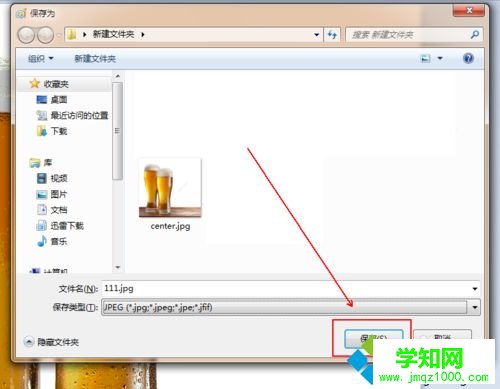Open view options dropdown arrow

coord(440,59)
